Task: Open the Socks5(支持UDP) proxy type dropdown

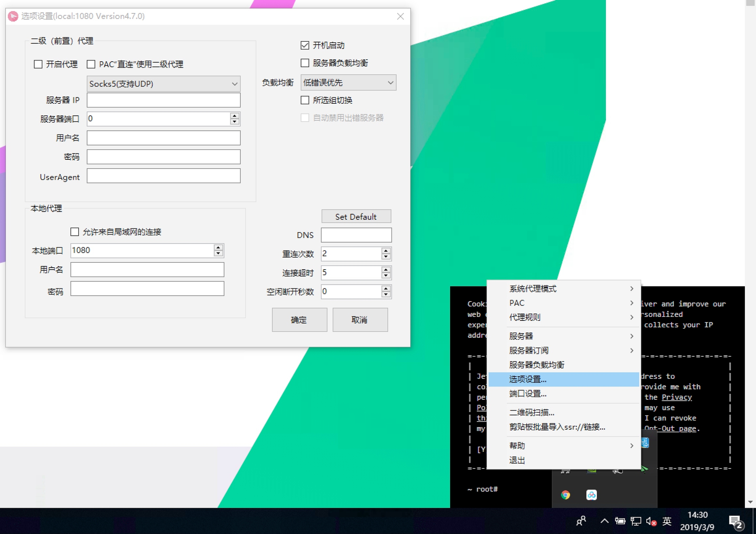Action: coord(163,84)
